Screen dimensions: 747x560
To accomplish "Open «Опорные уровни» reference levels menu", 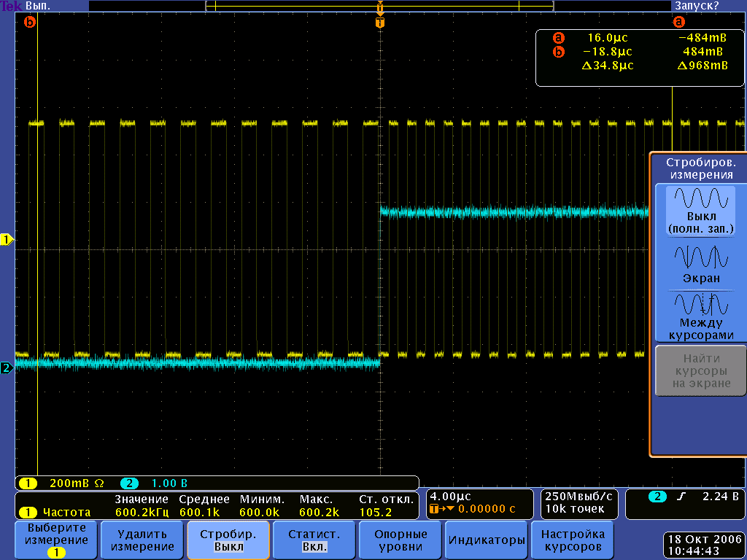I will pos(400,540).
